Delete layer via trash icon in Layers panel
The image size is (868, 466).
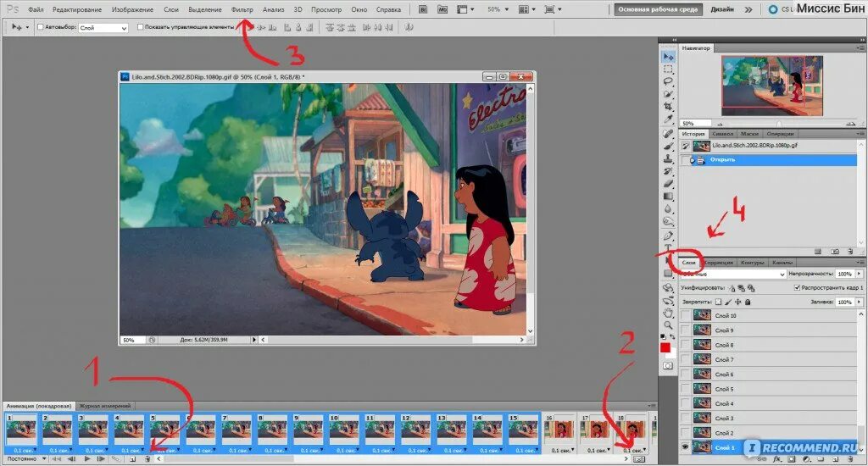coord(850,459)
